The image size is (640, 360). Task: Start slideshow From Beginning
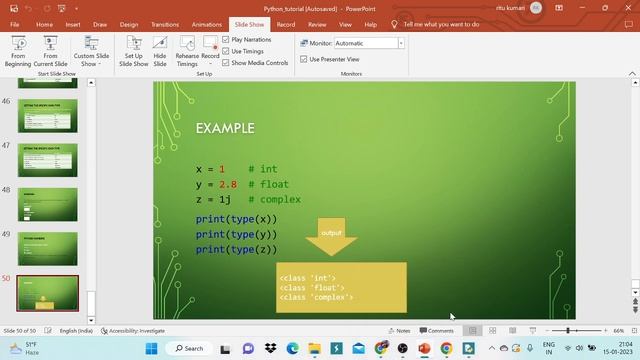click(x=18, y=51)
